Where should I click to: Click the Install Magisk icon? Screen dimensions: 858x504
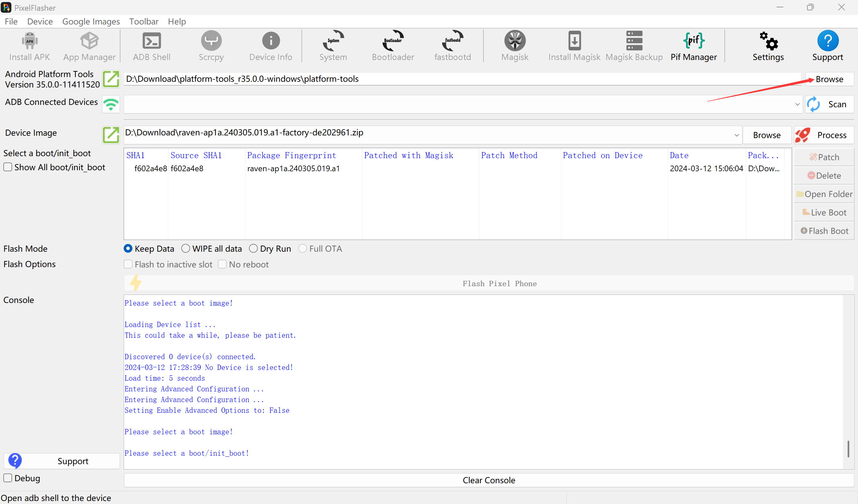click(x=574, y=46)
